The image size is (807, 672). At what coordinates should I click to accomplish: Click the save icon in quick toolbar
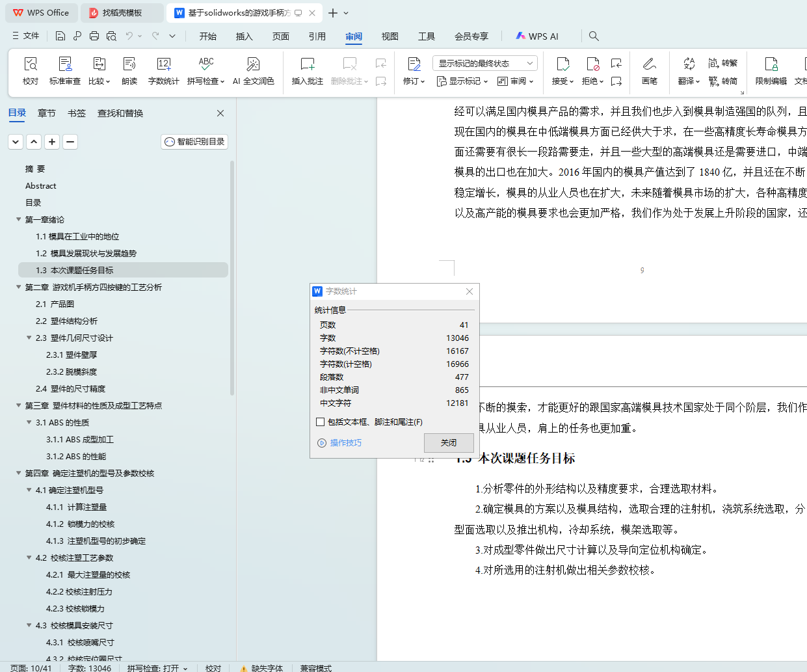click(x=60, y=36)
